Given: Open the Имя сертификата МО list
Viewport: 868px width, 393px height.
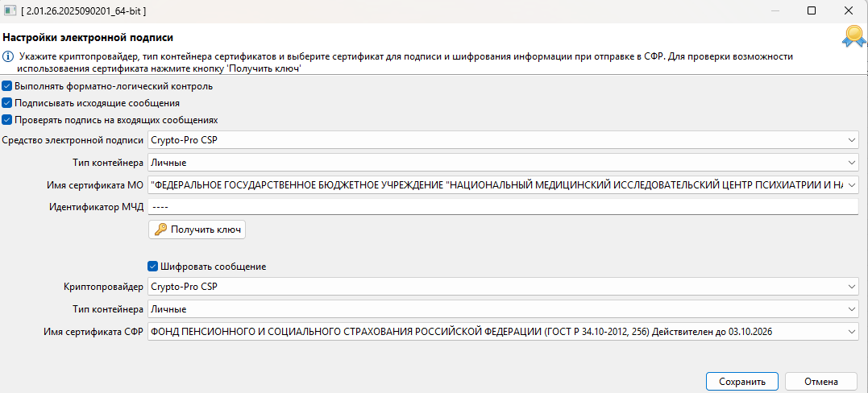Looking at the screenshot, I should [x=853, y=185].
